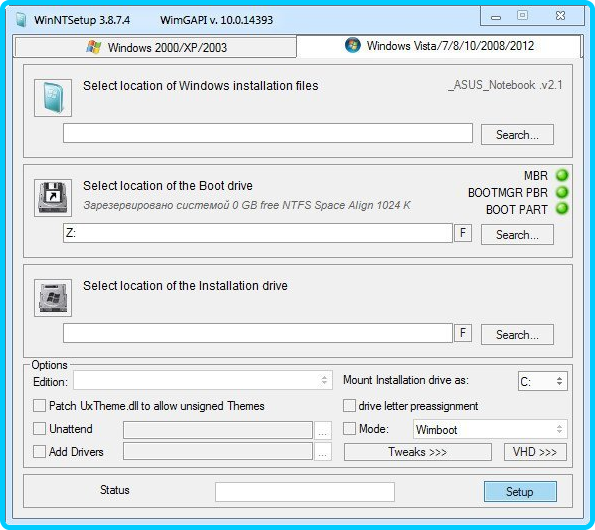Click the Unattend file path field

[218, 430]
